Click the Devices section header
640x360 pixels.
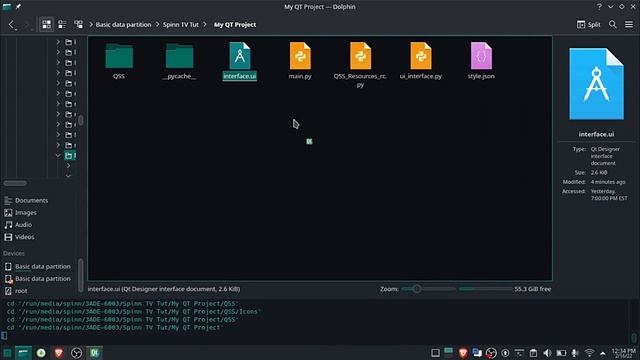coord(14,253)
